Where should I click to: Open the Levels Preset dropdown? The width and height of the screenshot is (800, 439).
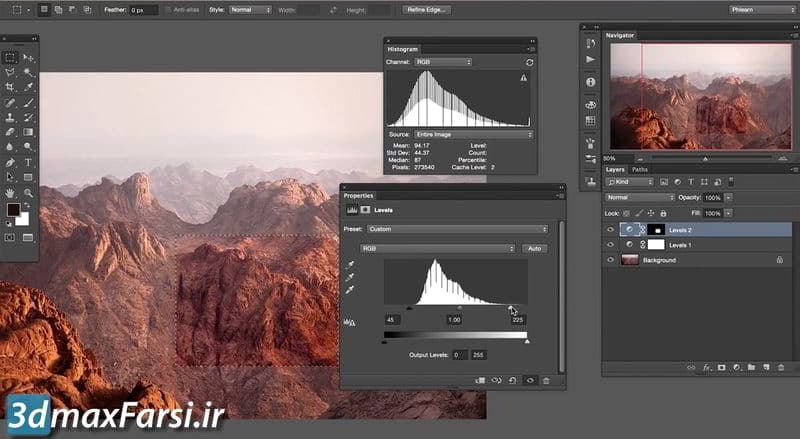coord(458,229)
